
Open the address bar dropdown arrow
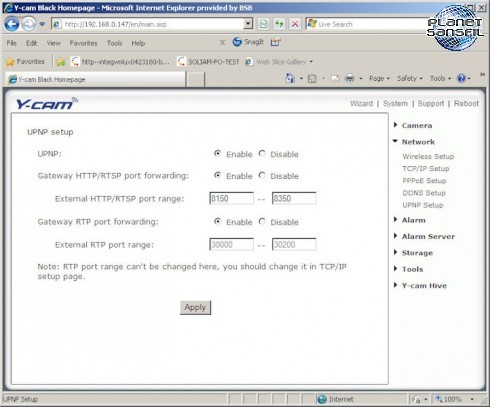[x=248, y=24]
